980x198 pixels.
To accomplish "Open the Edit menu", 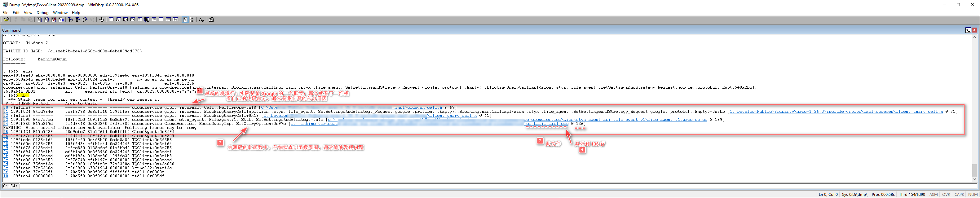I will click(16, 12).
